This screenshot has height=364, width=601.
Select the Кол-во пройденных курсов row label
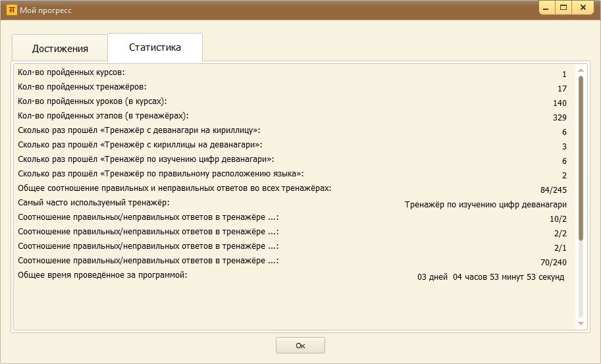click(71, 72)
